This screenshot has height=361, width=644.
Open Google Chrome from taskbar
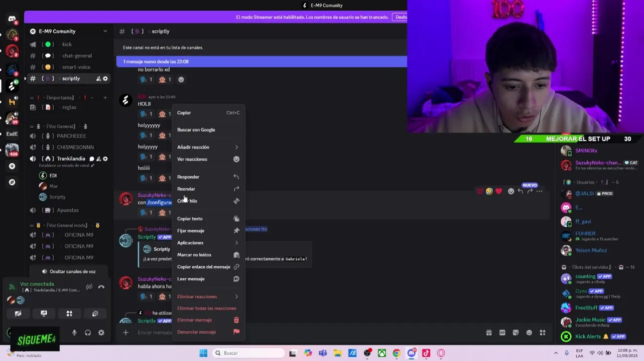point(397,353)
